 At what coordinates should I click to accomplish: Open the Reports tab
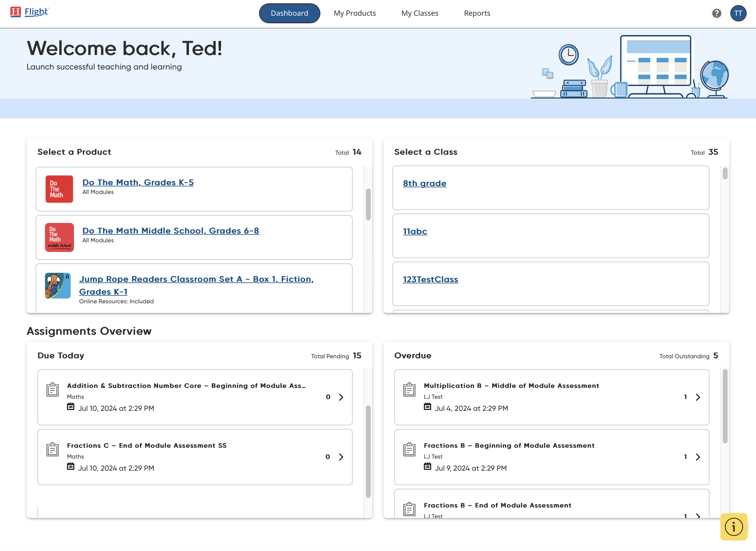click(477, 13)
